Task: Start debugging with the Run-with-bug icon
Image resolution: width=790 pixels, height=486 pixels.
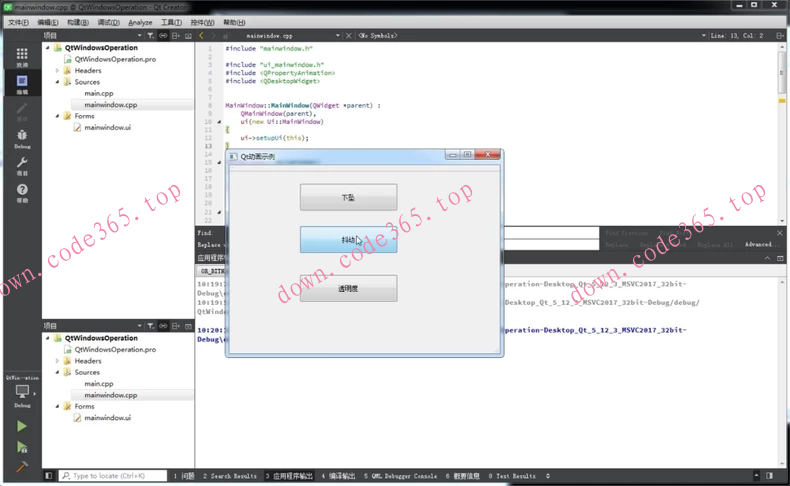Action: pos(21,447)
